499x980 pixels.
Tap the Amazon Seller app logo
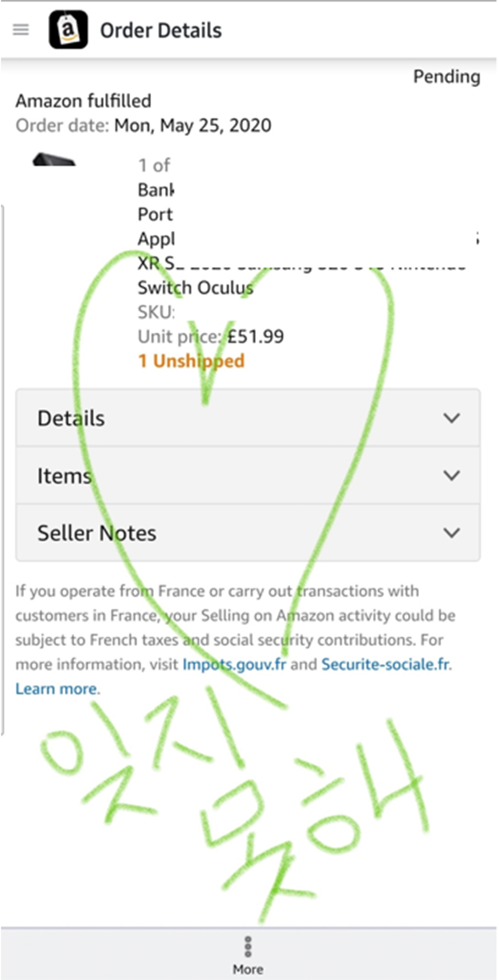coord(68,30)
